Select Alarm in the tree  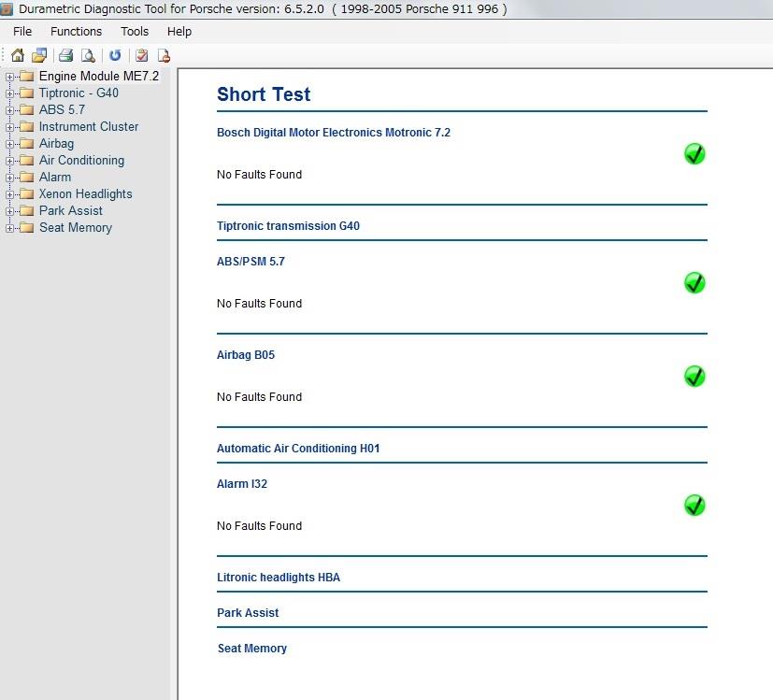55,177
